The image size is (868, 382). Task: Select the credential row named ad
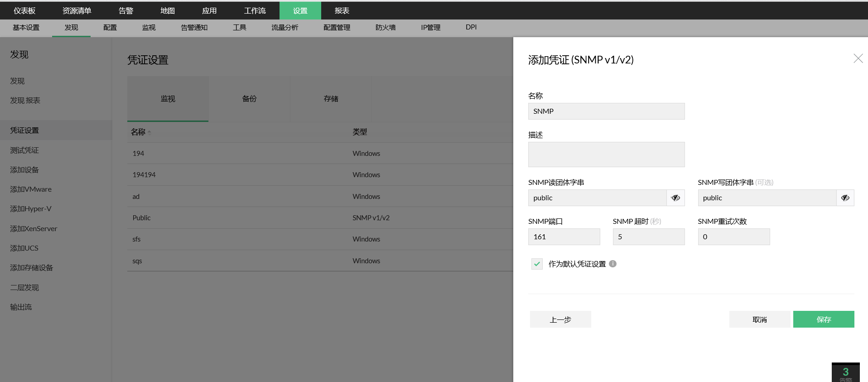coord(320,197)
